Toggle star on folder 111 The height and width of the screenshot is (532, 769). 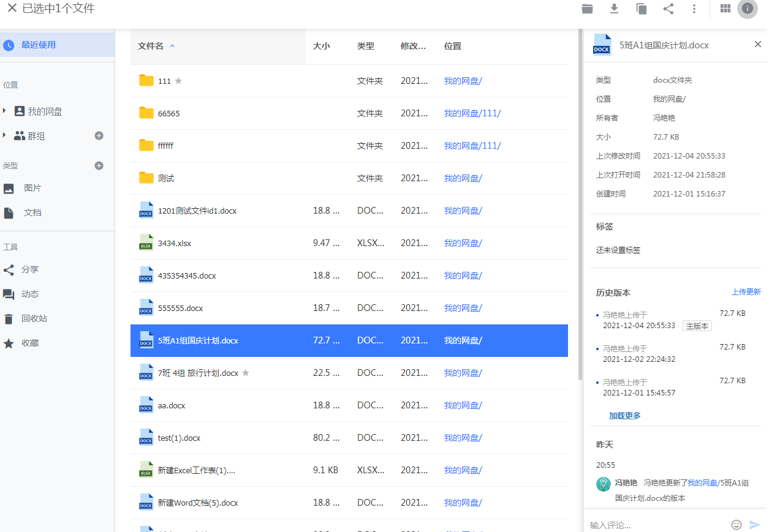click(178, 81)
